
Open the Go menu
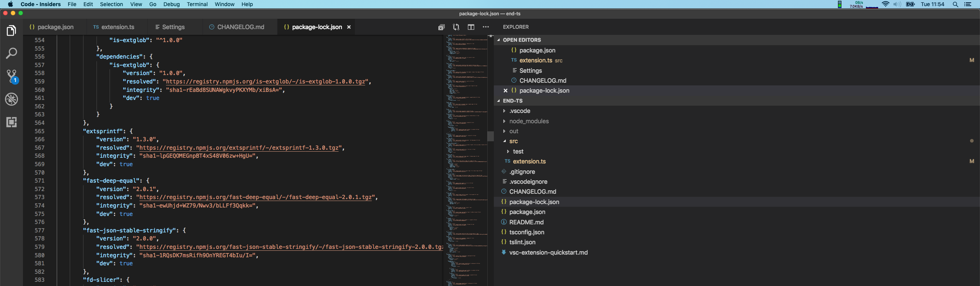(153, 4)
